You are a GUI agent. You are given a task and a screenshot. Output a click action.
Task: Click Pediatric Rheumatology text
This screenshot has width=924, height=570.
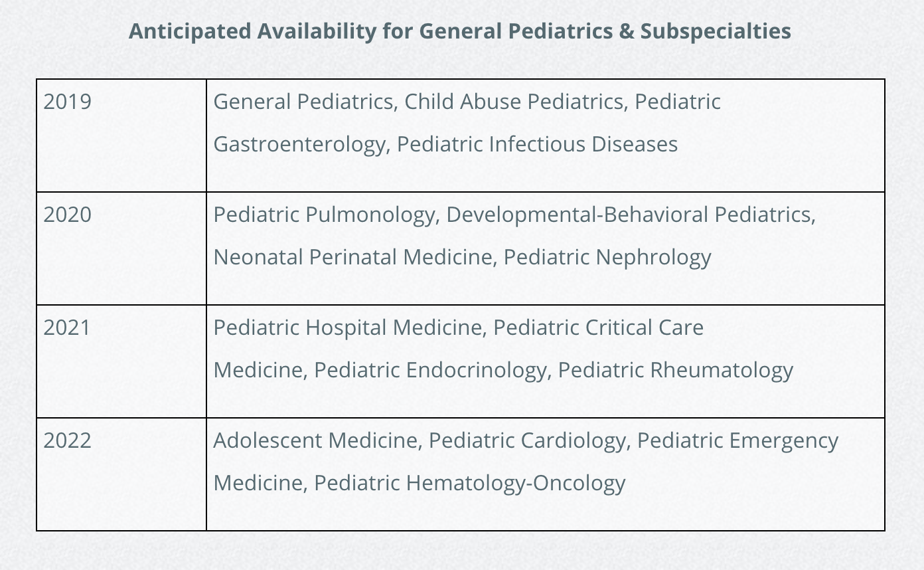(675, 370)
